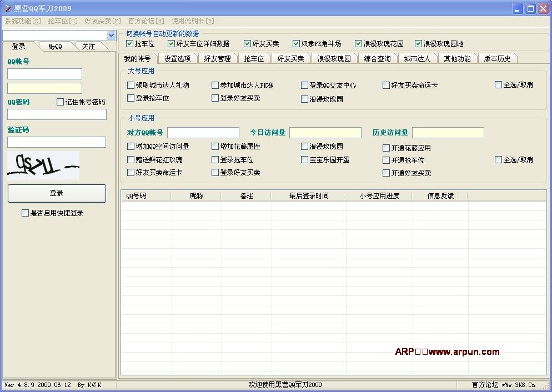Open the 版本历史 tab
This screenshot has width=552, height=392.
point(497,58)
